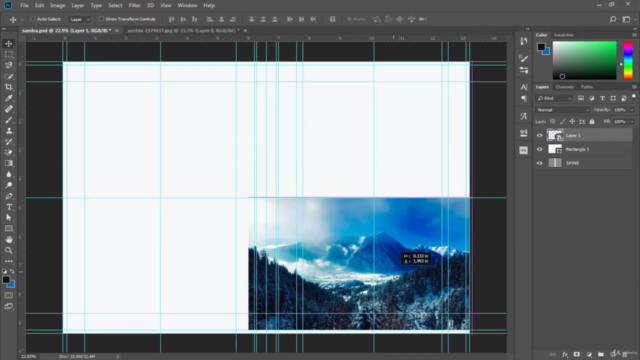Enable Show Transform Controls checkbox
The height and width of the screenshot is (360, 640).
tap(101, 19)
